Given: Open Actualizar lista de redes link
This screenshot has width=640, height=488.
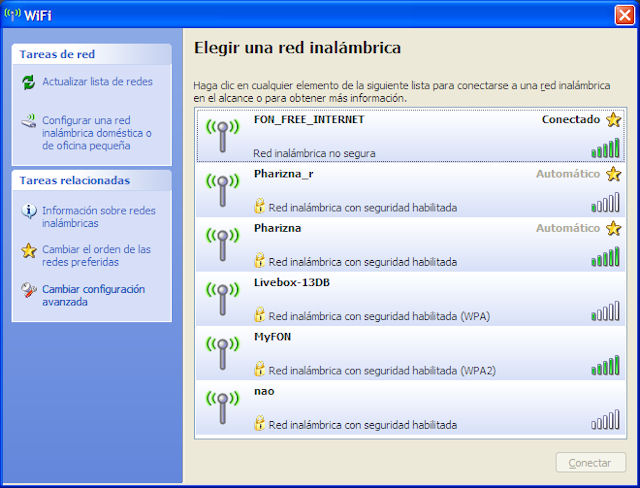Looking at the screenshot, I should pos(98,82).
